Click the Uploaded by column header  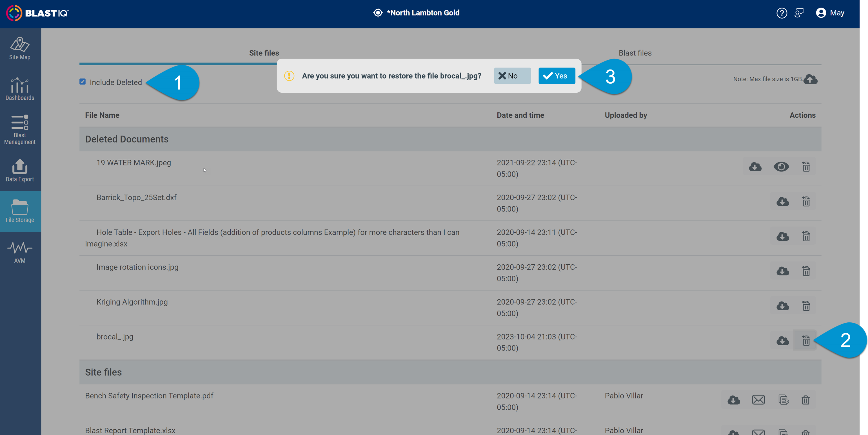point(626,115)
